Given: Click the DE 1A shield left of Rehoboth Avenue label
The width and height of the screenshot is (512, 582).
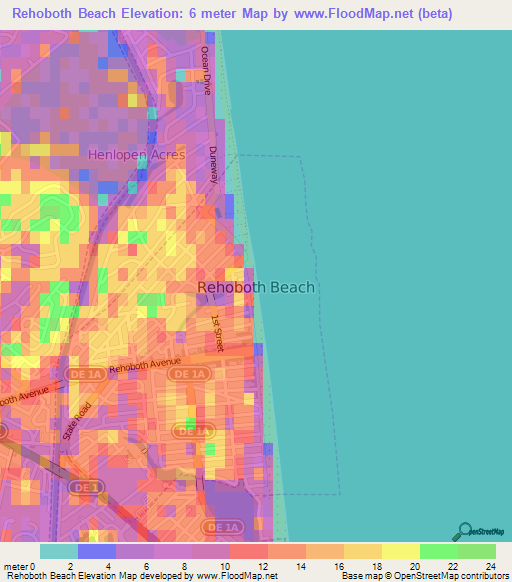Looking at the screenshot, I should point(86,374).
